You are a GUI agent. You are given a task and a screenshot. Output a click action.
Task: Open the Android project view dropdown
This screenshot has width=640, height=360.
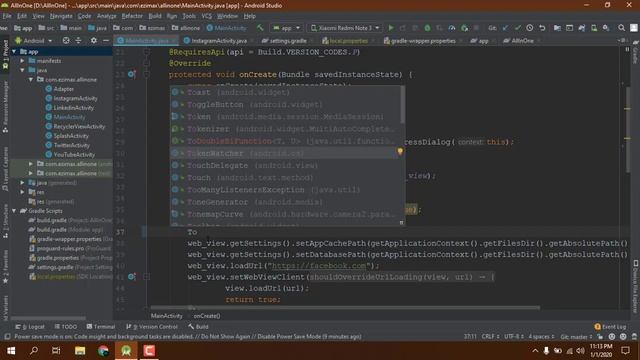pos(33,41)
